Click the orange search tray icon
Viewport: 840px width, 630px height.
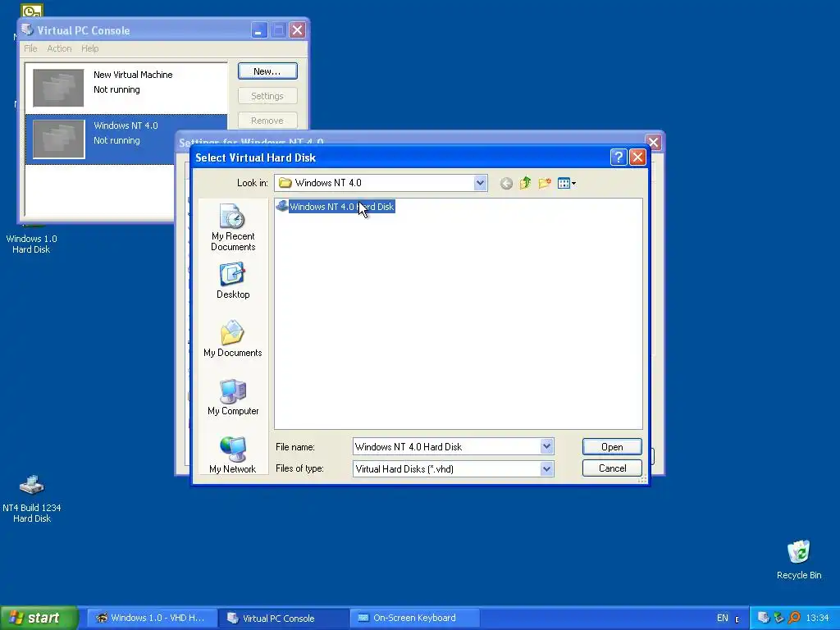click(794, 618)
